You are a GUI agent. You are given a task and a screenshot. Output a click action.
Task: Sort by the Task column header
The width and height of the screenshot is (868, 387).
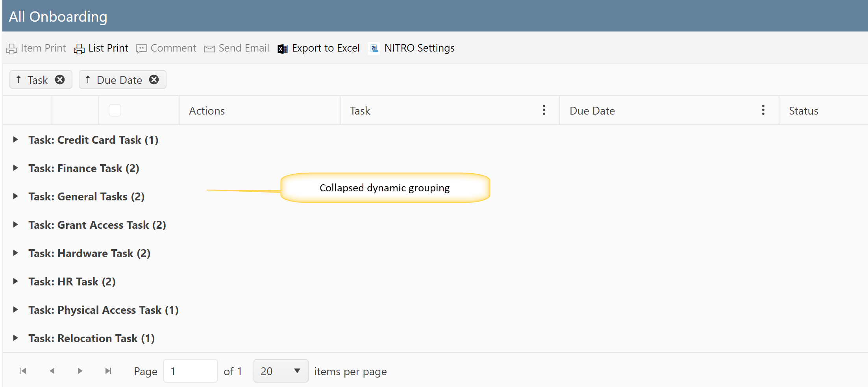(x=360, y=111)
